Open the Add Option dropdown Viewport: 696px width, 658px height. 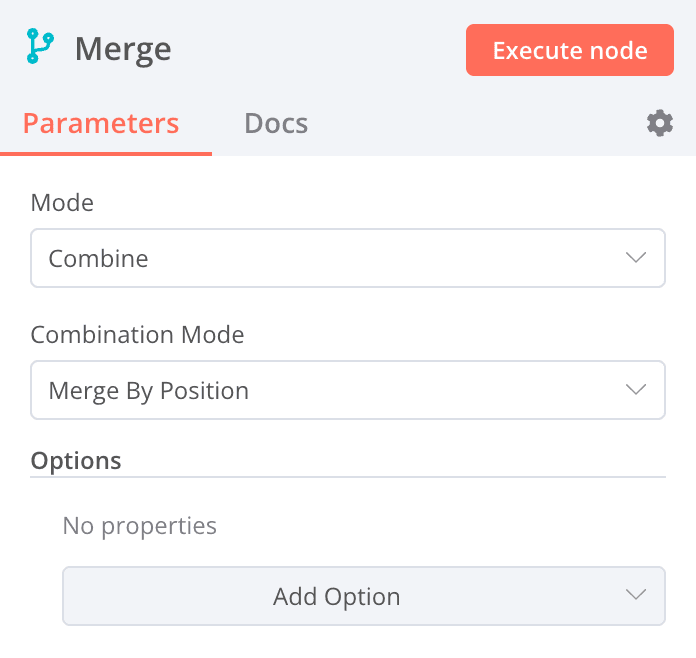point(364,596)
